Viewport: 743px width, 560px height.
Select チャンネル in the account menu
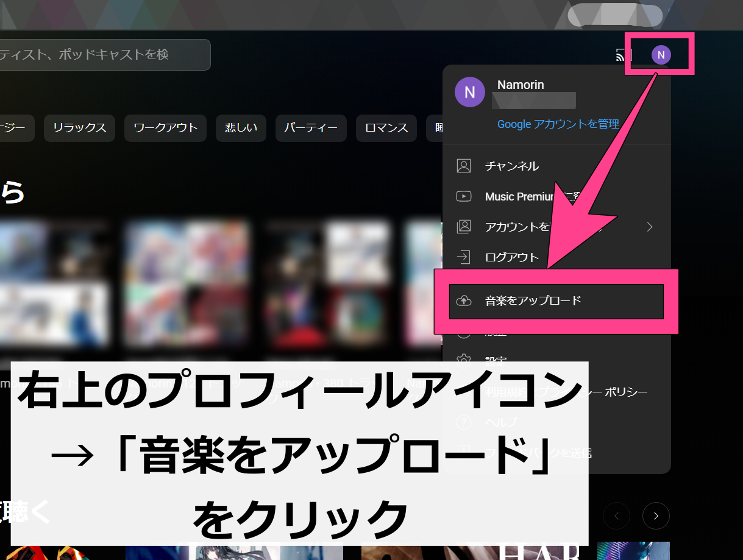[x=557, y=166]
